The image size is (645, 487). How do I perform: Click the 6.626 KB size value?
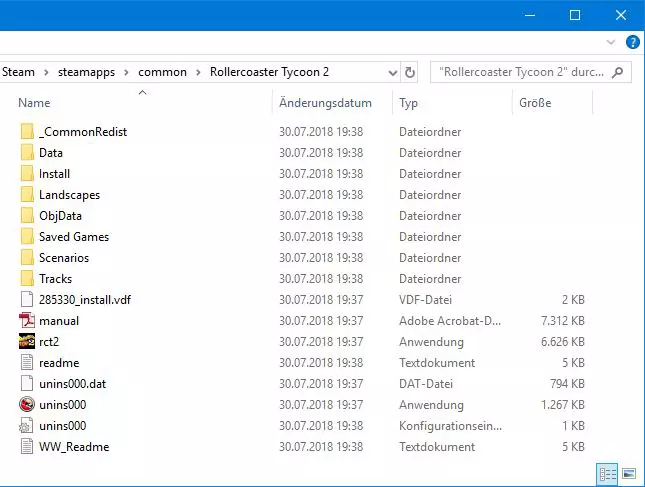coord(563,341)
